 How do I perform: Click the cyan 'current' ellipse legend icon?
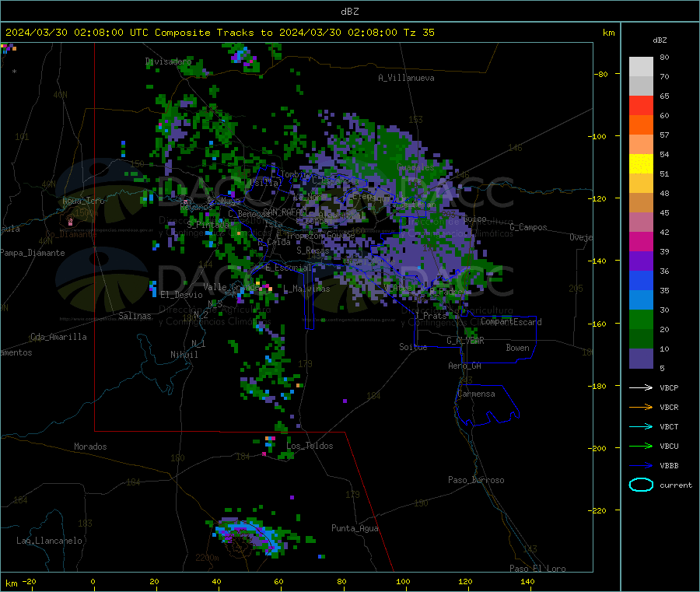(641, 485)
